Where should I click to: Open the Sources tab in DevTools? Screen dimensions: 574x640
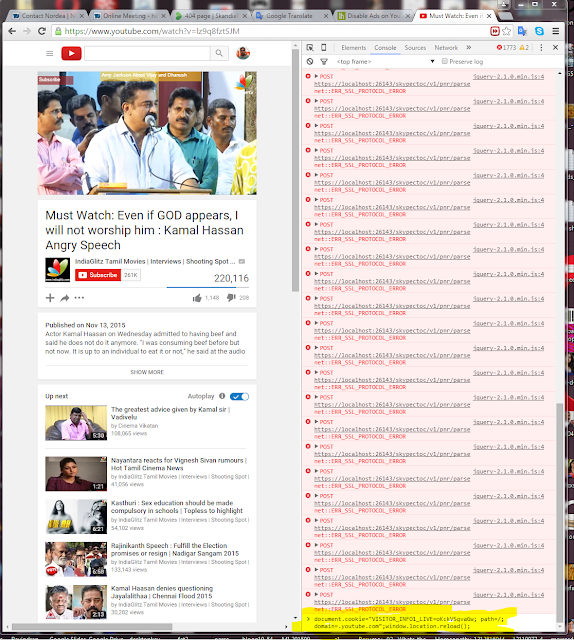click(415, 48)
